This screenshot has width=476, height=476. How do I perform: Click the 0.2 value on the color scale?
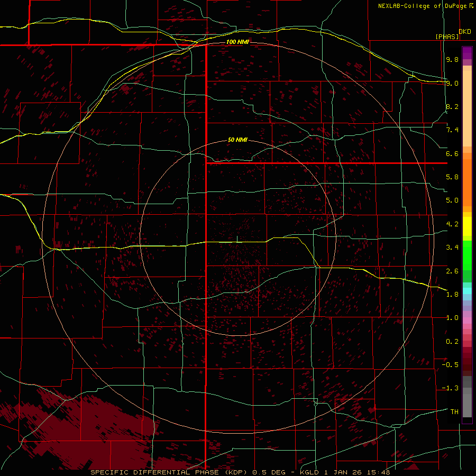[x=452, y=342]
